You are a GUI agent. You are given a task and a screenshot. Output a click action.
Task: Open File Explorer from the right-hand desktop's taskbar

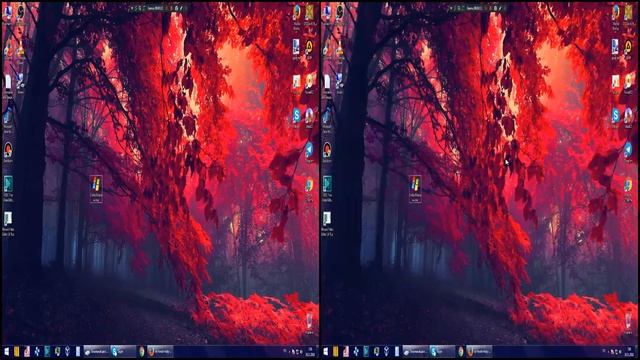click(x=336, y=351)
